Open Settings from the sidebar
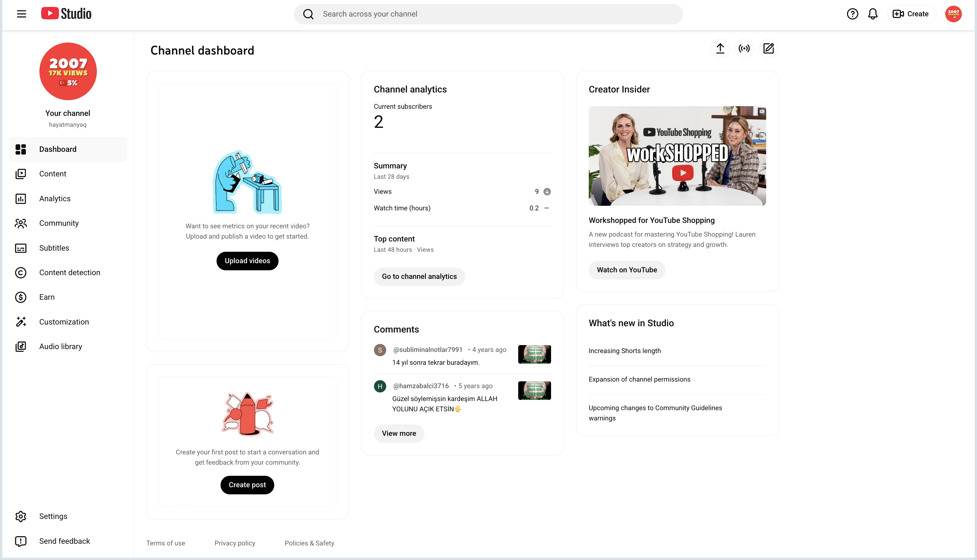 pos(68,516)
